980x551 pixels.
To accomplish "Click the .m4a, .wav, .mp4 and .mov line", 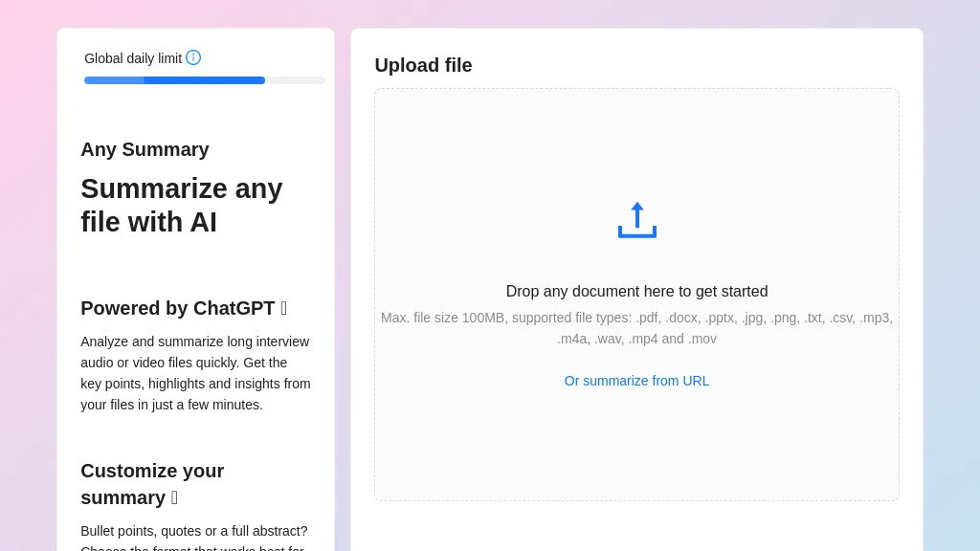I will [x=636, y=339].
